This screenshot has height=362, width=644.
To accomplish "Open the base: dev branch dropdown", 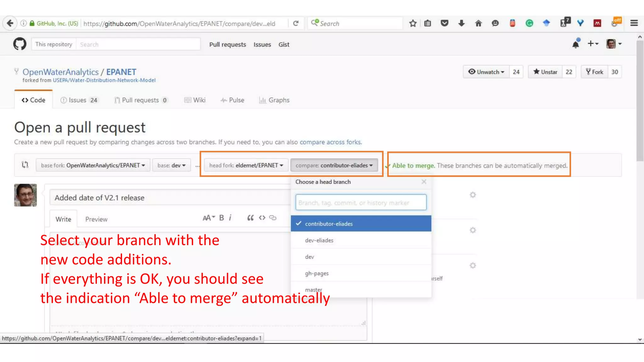I will tap(171, 165).
